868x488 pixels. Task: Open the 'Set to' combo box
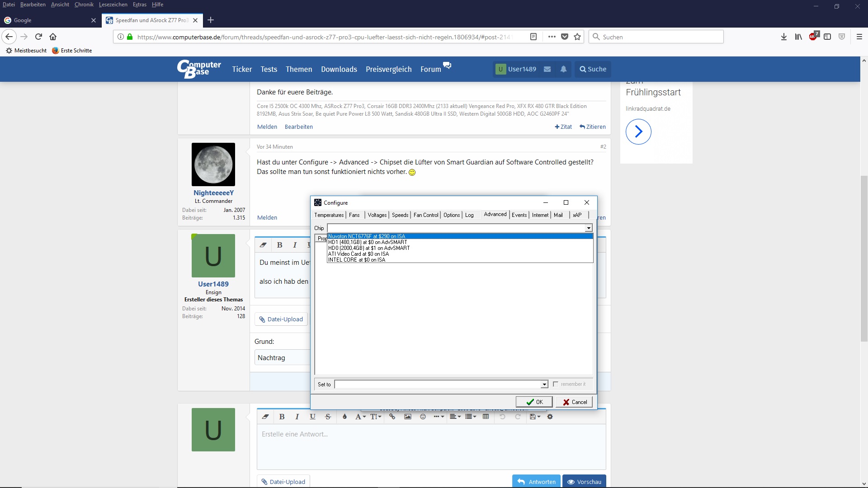pos(544,384)
